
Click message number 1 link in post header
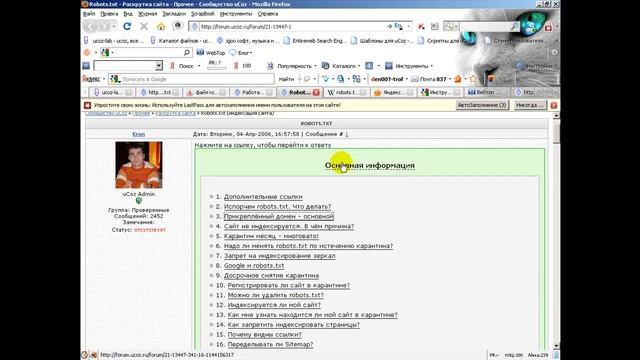click(347, 134)
